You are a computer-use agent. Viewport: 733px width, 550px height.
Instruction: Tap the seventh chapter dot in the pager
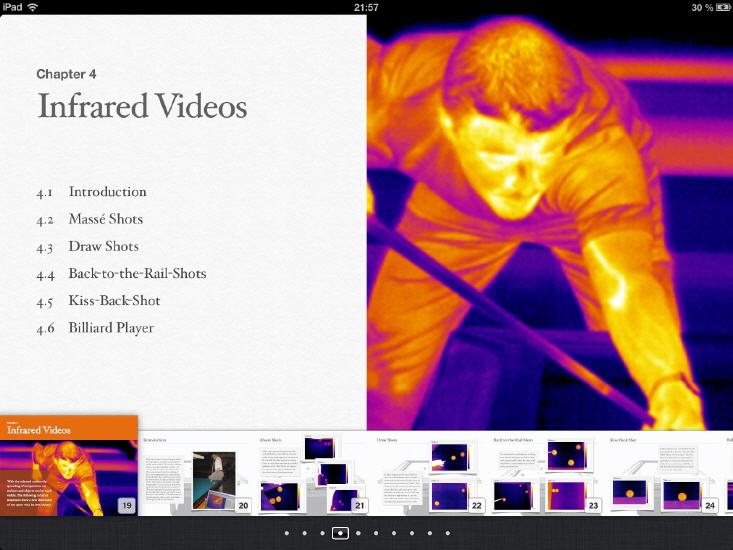click(x=394, y=533)
